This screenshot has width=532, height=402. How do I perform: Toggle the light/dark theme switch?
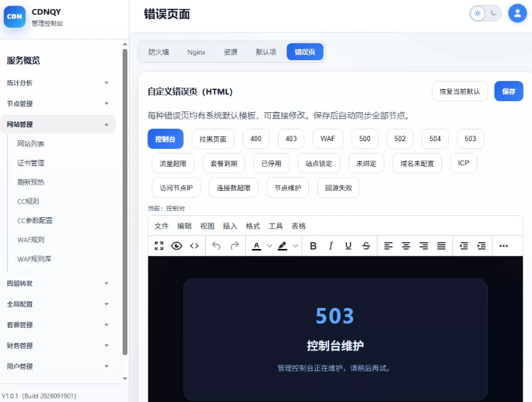[x=486, y=14]
